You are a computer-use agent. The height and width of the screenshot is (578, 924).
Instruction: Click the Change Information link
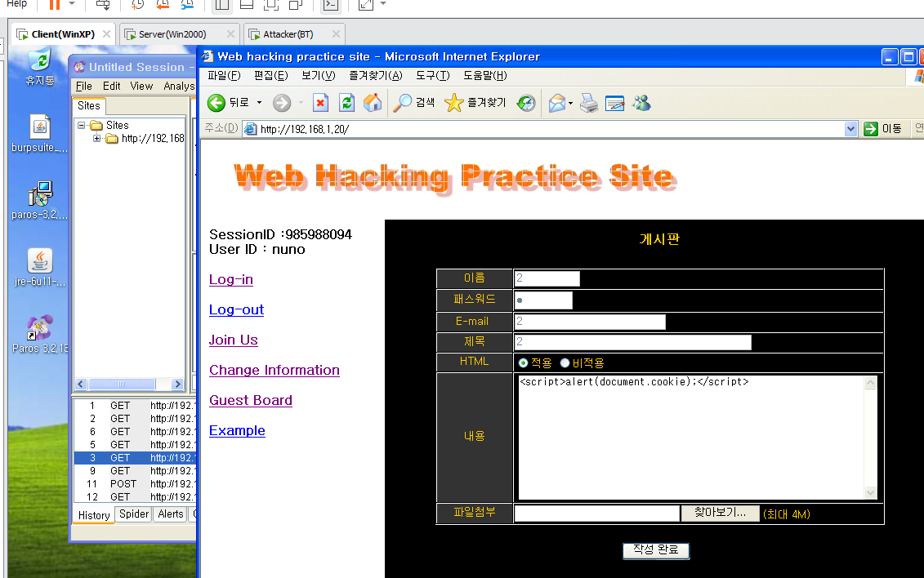275,370
